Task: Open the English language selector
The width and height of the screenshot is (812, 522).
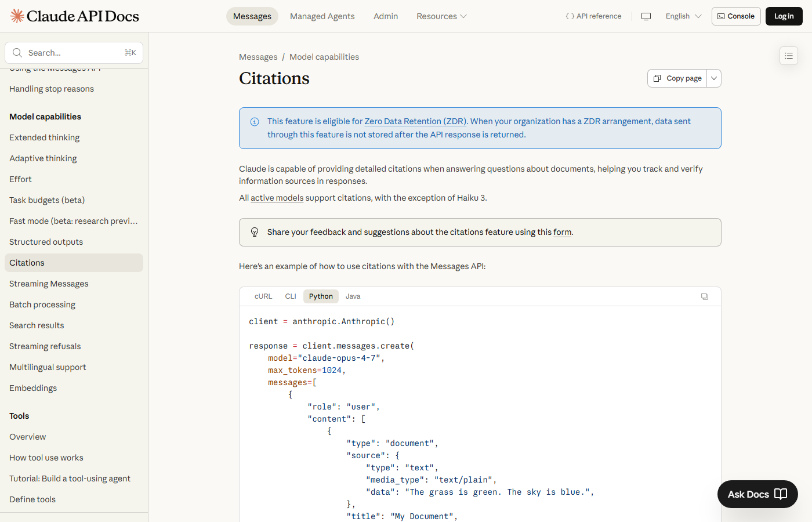Action: [x=683, y=16]
